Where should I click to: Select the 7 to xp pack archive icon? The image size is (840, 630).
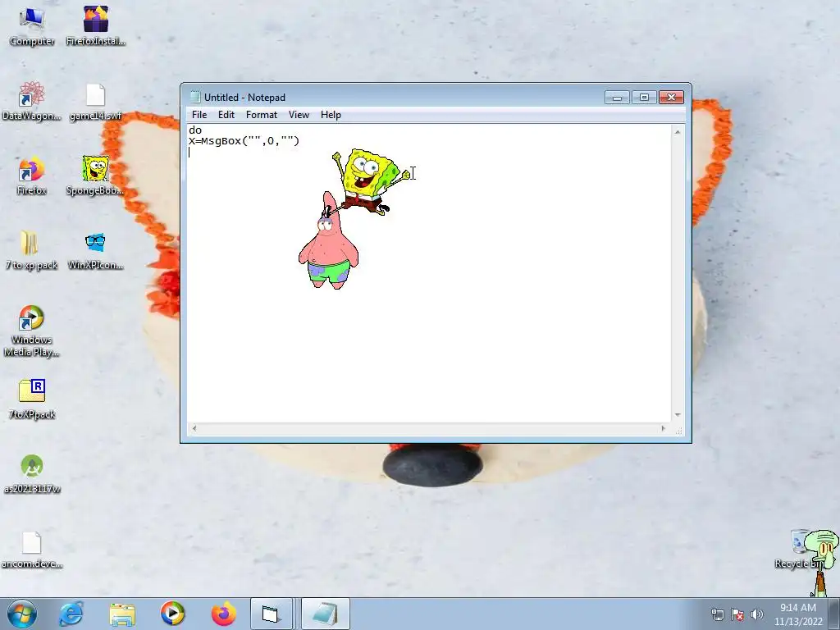[x=32, y=251]
